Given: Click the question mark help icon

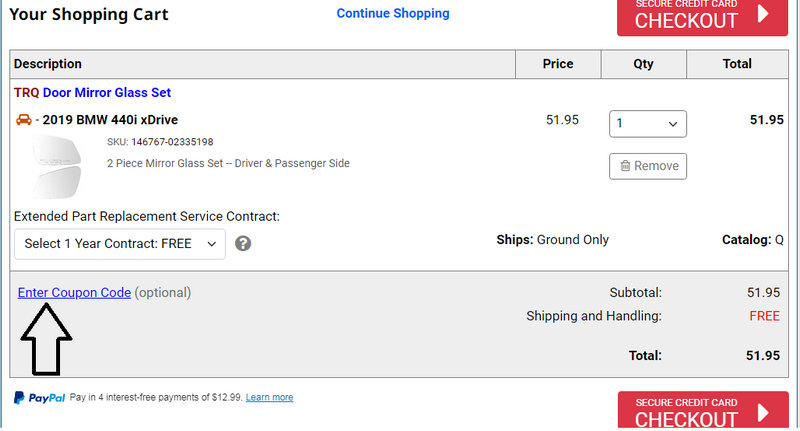Looking at the screenshot, I should [x=242, y=243].
